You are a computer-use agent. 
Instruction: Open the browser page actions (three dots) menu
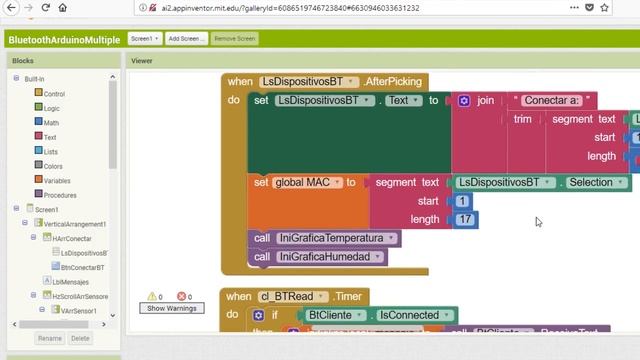coord(574,7)
